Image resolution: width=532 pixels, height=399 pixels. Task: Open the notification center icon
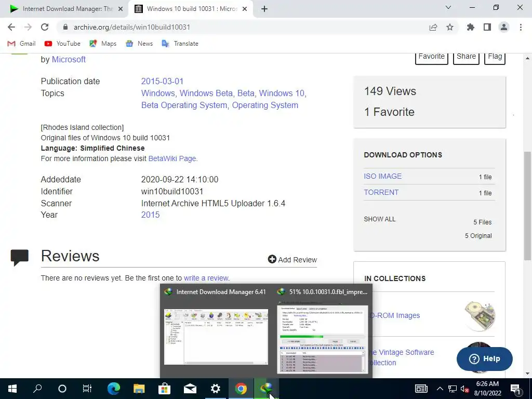(515, 389)
